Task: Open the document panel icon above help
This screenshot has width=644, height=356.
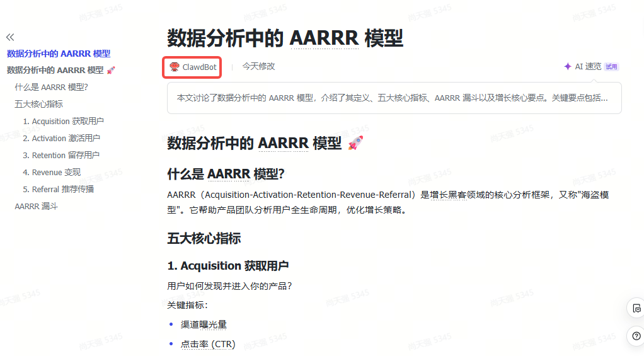Action: (x=636, y=308)
